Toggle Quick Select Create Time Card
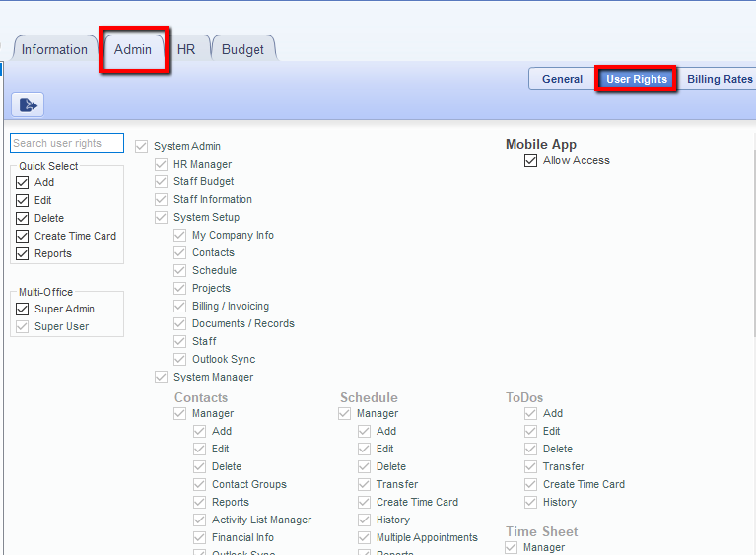This screenshot has width=756, height=555. click(23, 237)
